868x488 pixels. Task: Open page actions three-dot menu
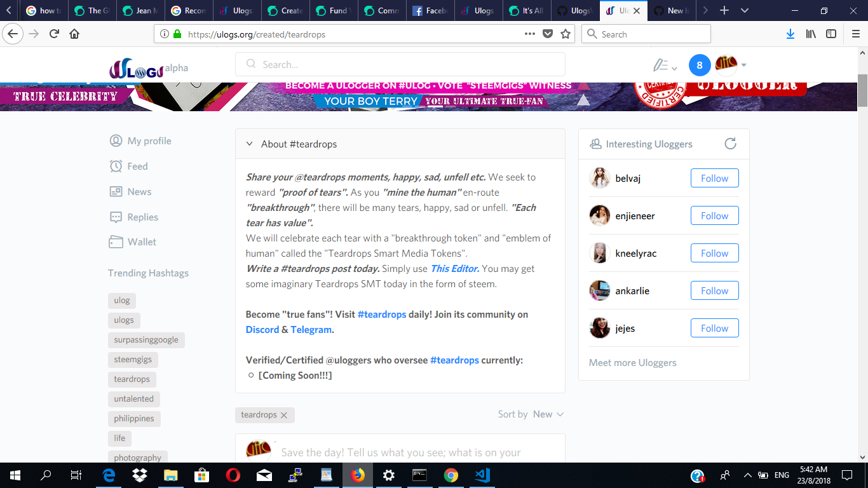[x=530, y=34]
